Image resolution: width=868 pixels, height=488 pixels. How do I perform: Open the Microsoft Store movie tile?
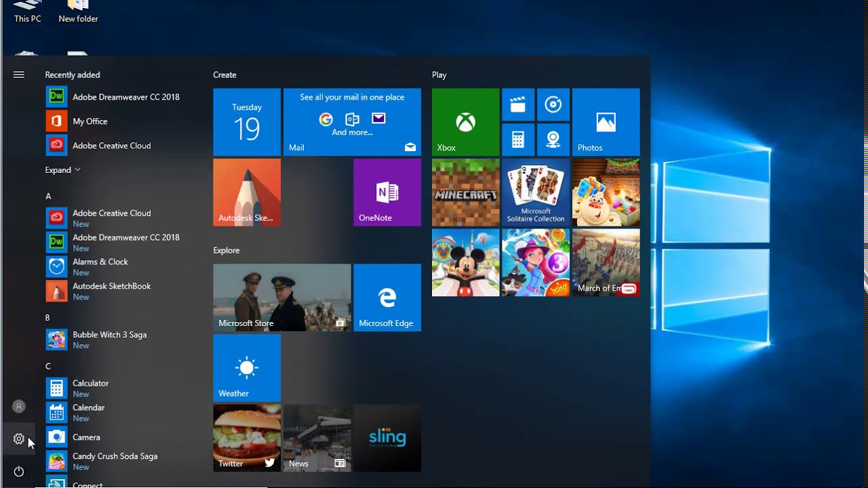click(x=282, y=298)
